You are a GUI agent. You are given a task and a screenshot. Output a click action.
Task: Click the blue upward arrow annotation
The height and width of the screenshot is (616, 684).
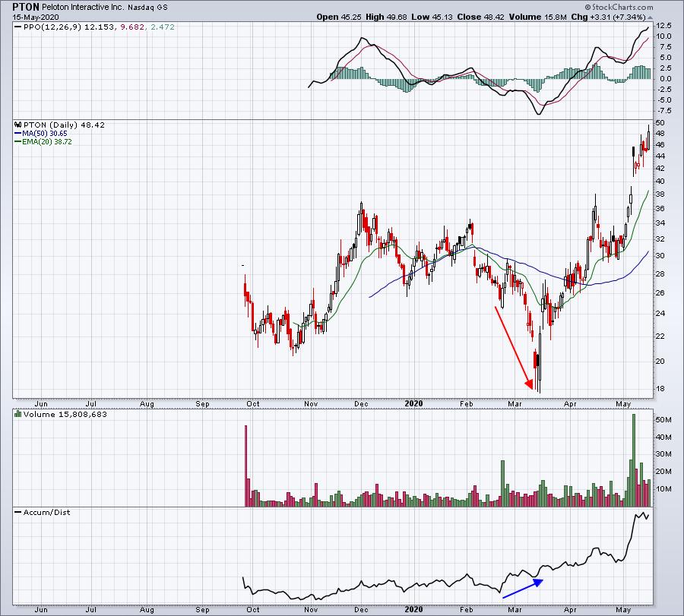tap(523, 589)
